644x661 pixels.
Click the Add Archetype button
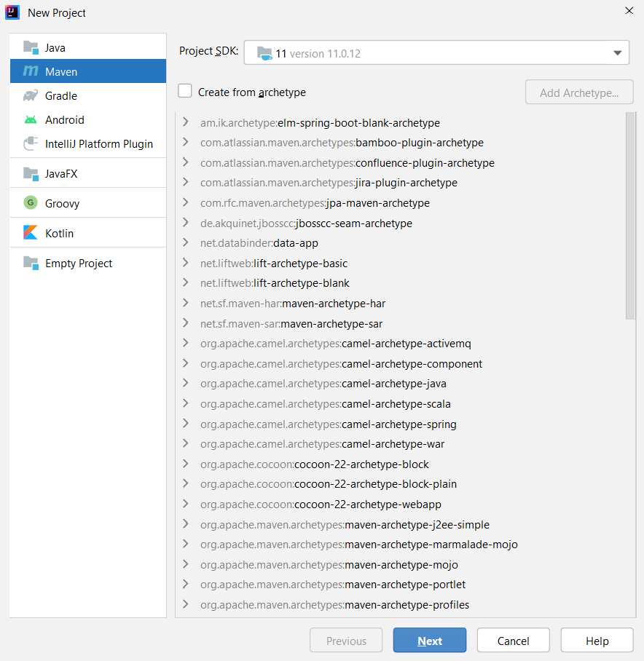(x=579, y=92)
